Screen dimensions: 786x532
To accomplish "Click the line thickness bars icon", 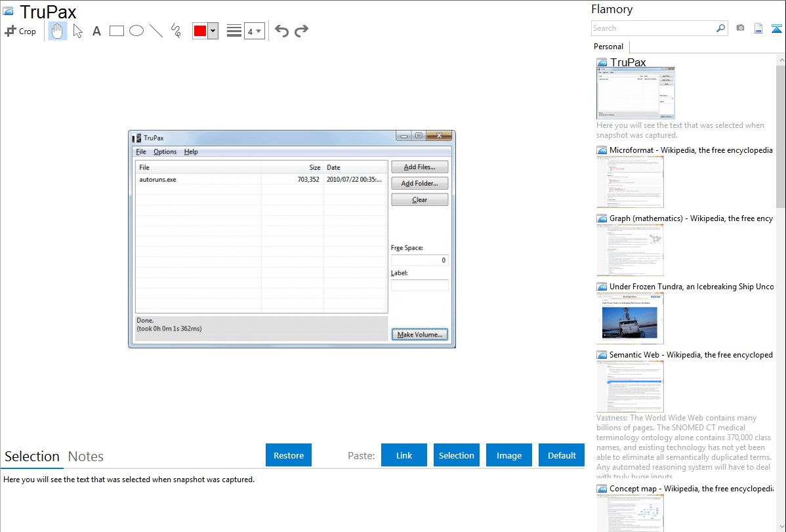I will (x=234, y=31).
